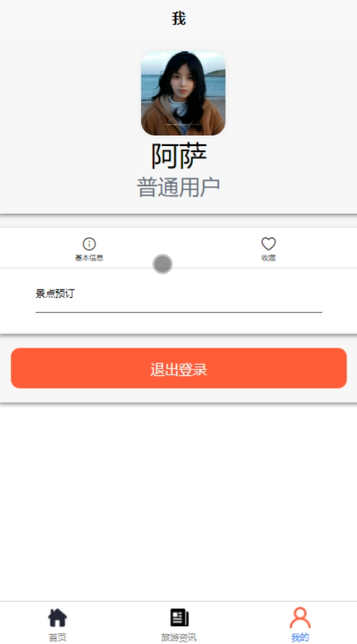This screenshot has width=357, height=644.
Task: Switch to the 首页 tab label
Action: pyautogui.click(x=57, y=637)
